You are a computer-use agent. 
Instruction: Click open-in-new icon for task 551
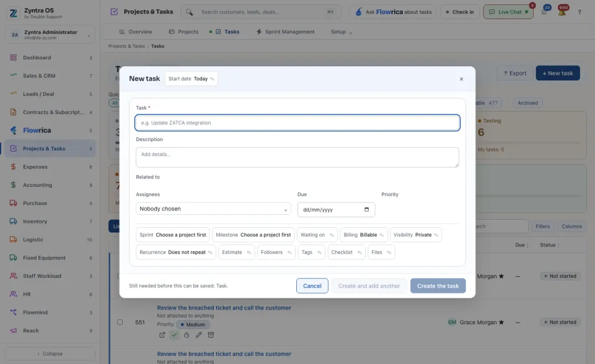pos(162,335)
